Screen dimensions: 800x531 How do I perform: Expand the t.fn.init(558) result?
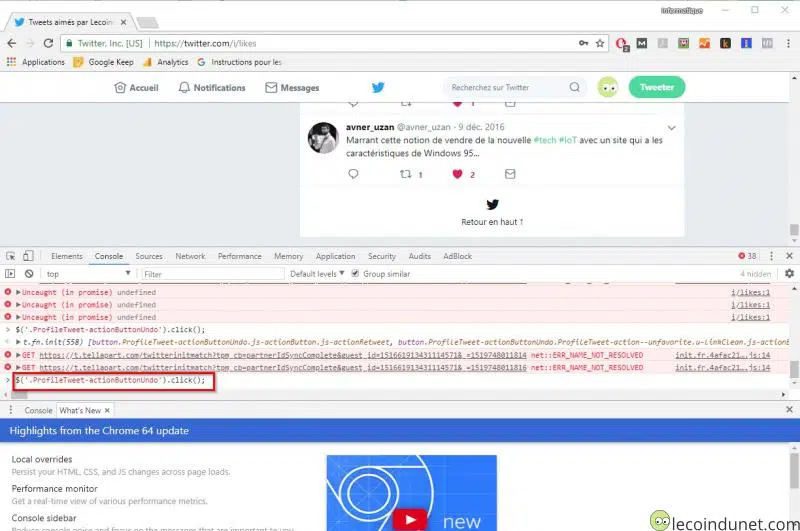click(x=18, y=342)
